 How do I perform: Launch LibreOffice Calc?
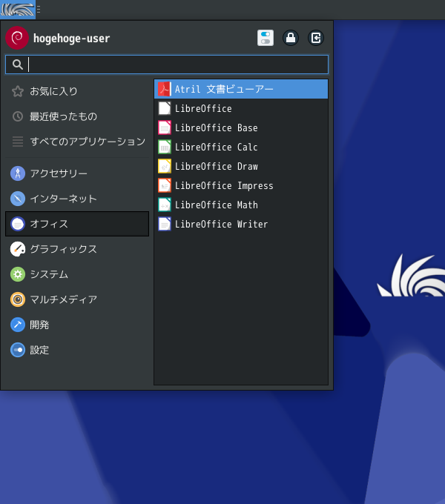click(x=241, y=147)
